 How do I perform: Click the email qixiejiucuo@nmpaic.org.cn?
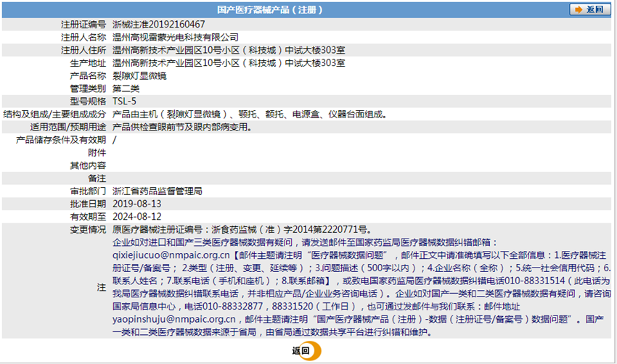(171, 255)
